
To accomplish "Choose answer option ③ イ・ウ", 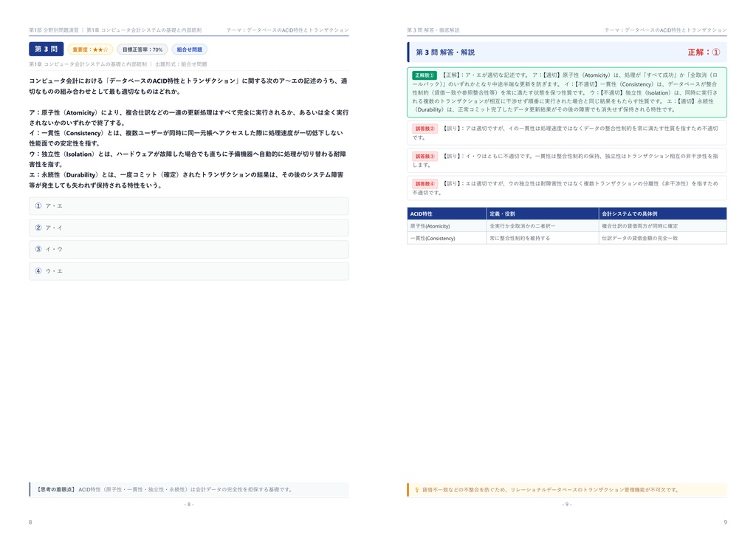I will pyautogui.click(x=189, y=250).
